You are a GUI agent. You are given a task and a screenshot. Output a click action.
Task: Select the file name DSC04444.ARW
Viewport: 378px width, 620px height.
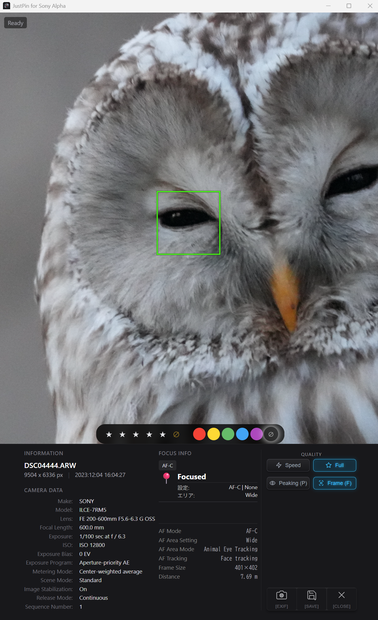[50, 465]
